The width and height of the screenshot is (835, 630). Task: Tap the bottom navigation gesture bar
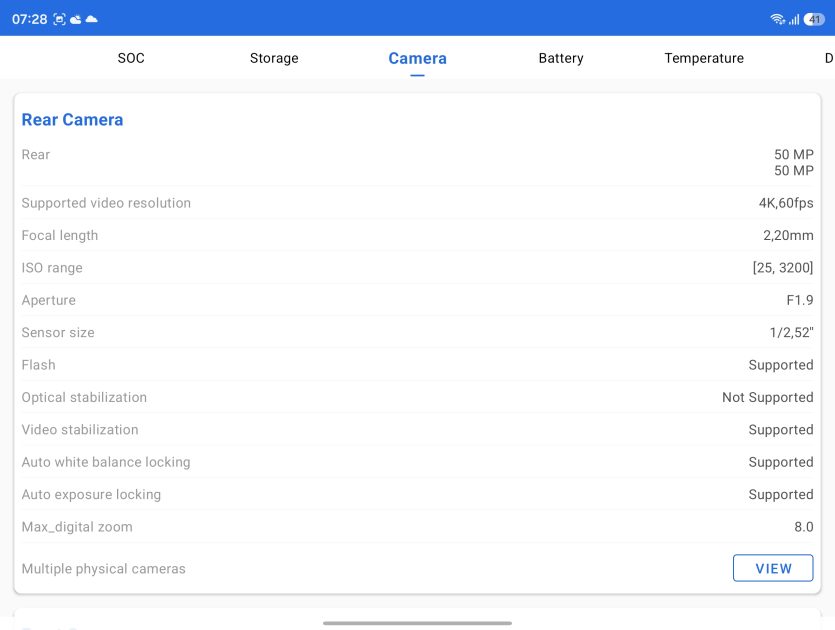pyautogui.click(x=418, y=623)
